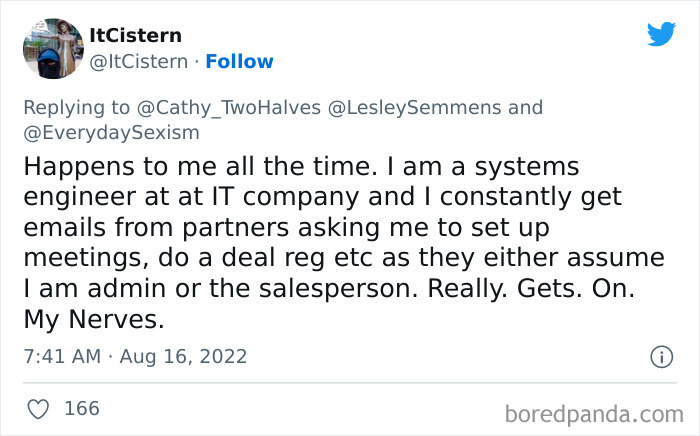Follow the ItCistern account

tap(239, 61)
